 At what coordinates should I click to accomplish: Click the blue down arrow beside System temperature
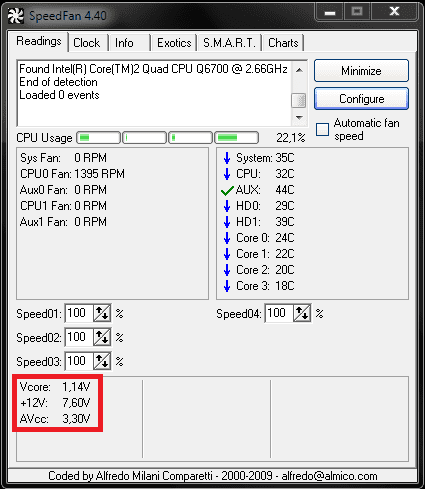[227, 158]
